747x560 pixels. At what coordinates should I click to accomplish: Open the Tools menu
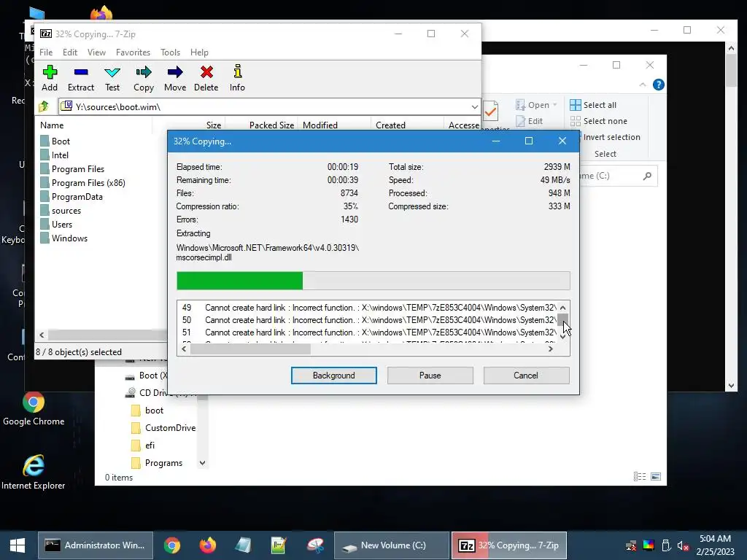point(170,52)
